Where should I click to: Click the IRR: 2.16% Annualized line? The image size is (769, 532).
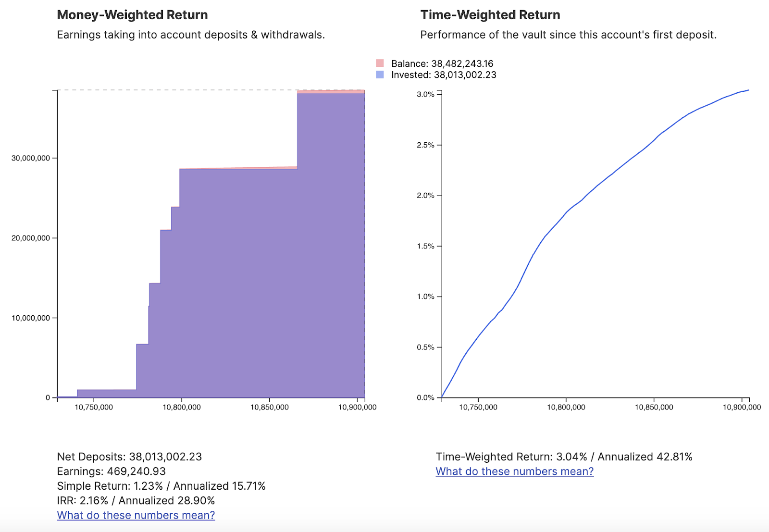click(x=136, y=501)
